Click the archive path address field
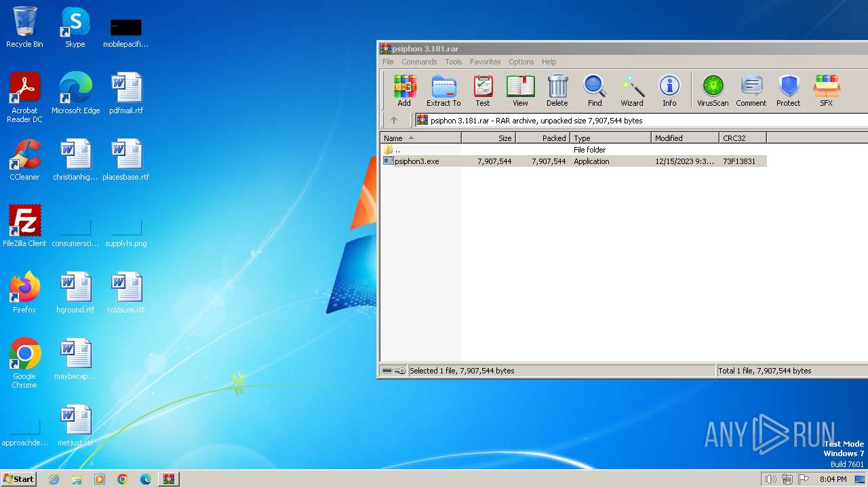Screen dimensions: 868x488 tap(641, 121)
